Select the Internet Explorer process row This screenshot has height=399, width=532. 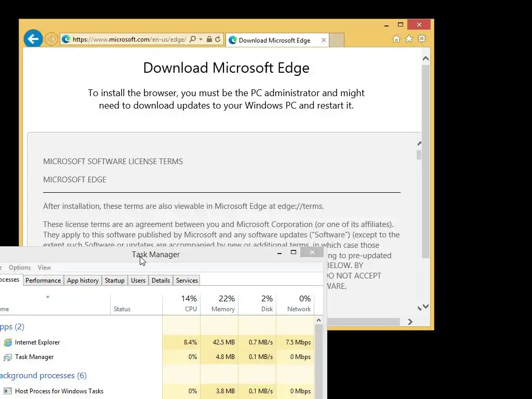pyautogui.click(x=157, y=342)
